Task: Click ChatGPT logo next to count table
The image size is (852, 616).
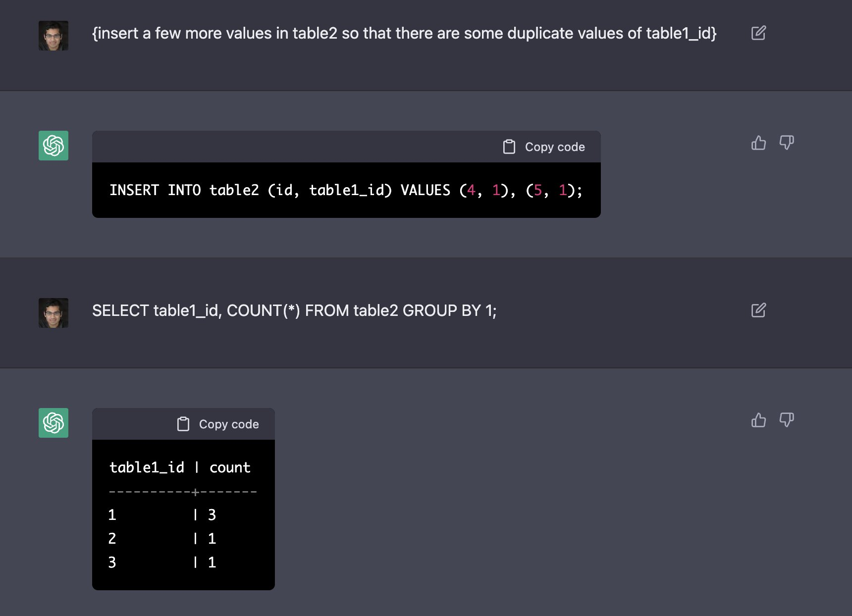Action: pyautogui.click(x=53, y=423)
